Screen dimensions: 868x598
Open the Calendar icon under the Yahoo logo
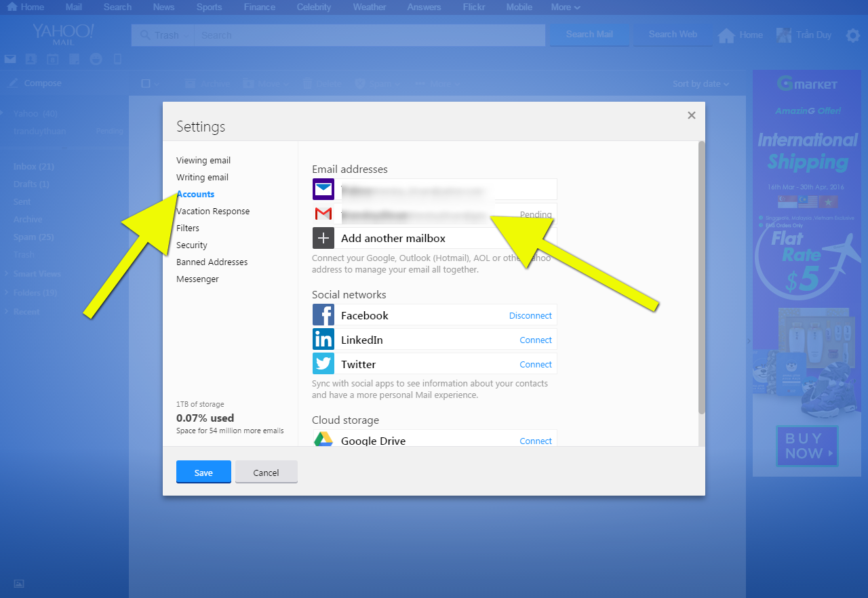point(52,59)
